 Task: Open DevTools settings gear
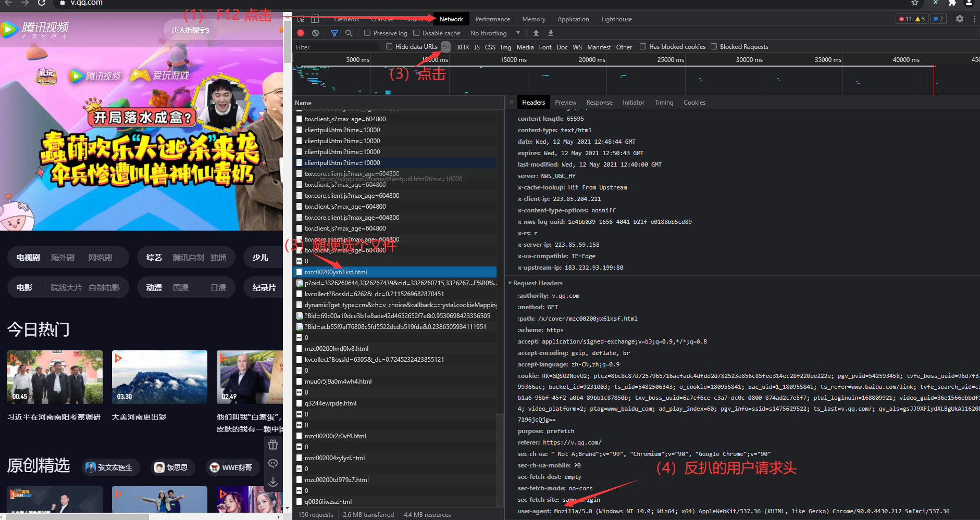click(960, 19)
